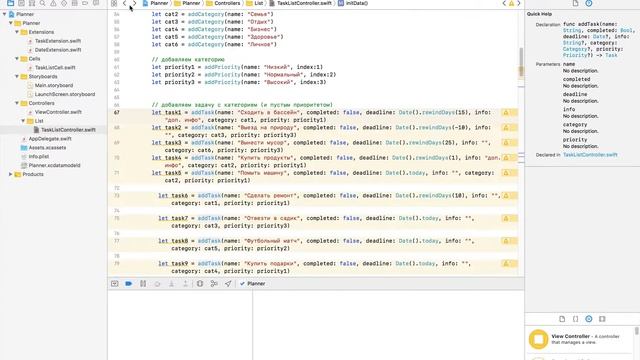Click Controllers in the jump bar
Screen dimensions: 640x360
click(223, 3)
